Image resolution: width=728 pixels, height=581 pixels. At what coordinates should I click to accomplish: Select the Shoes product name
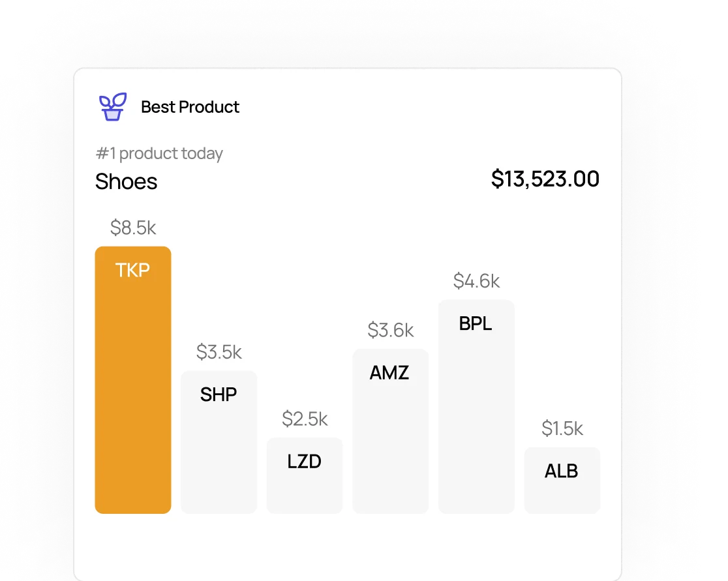126,181
